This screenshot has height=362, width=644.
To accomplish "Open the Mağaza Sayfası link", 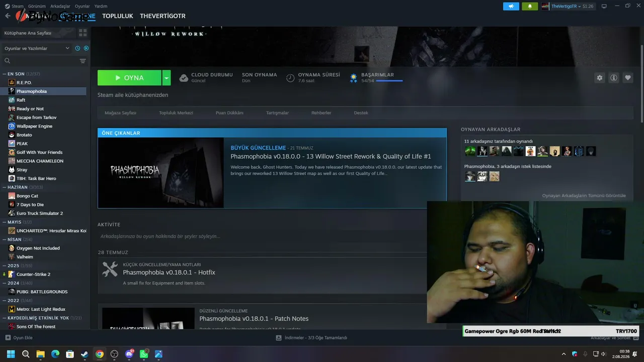I will (x=120, y=113).
